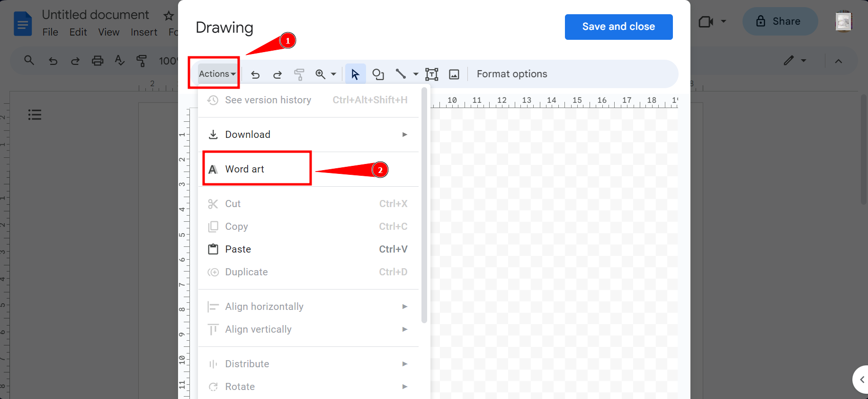
Task: Expand the editing mode dropdown arrow
Action: [x=804, y=61]
